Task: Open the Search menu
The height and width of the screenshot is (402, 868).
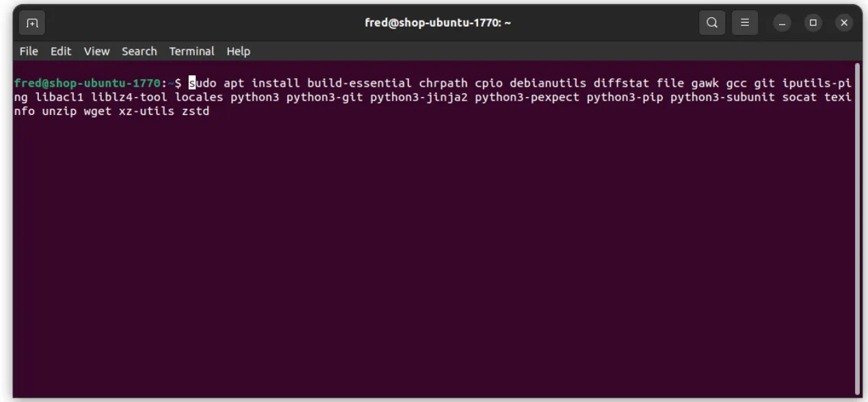Action: pos(139,51)
